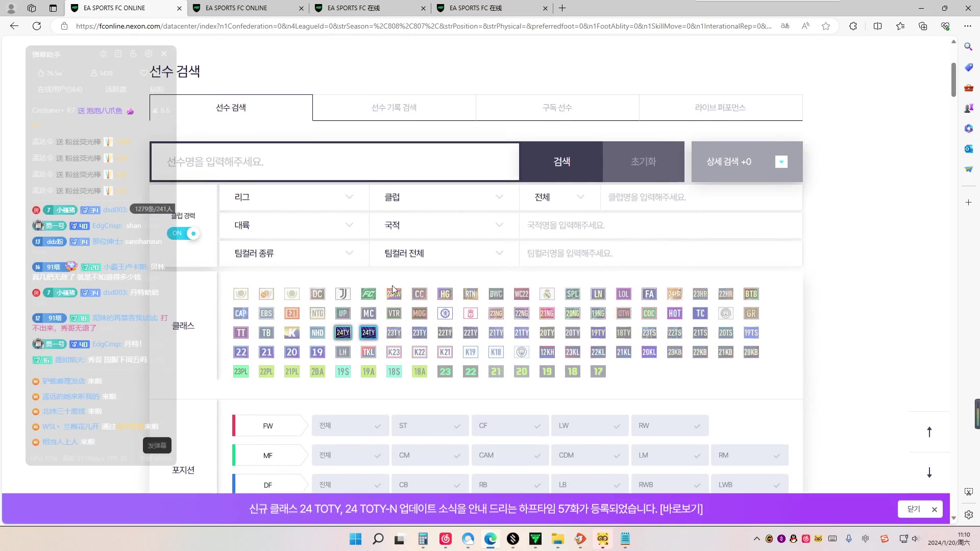Open the ST position dropdown
The image size is (980, 551).
(x=430, y=425)
